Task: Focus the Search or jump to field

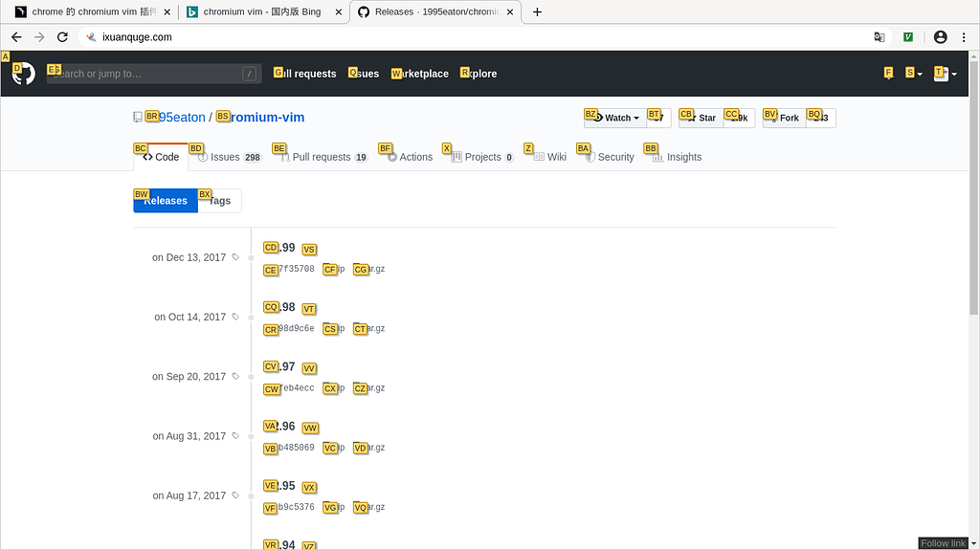Action: point(152,74)
